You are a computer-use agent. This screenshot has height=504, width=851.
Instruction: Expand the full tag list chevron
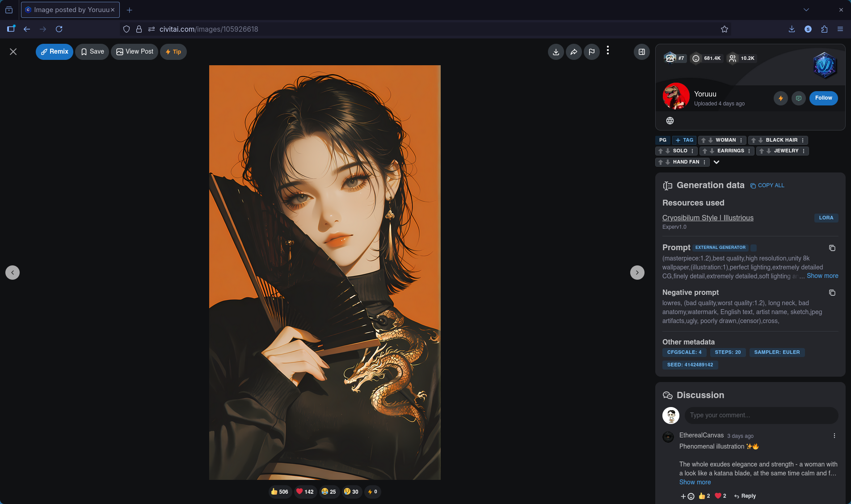tap(716, 162)
